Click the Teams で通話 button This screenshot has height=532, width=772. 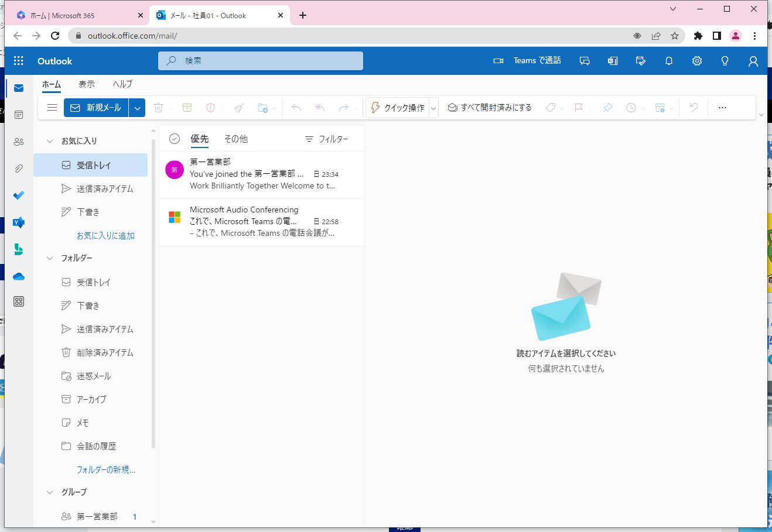click(527, 61)
